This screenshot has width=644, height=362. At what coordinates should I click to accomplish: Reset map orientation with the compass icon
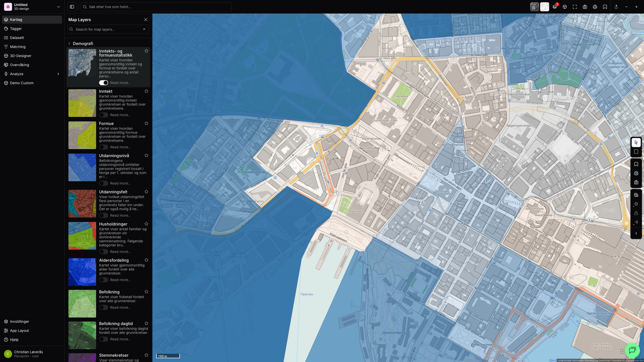tap(616, 7)
